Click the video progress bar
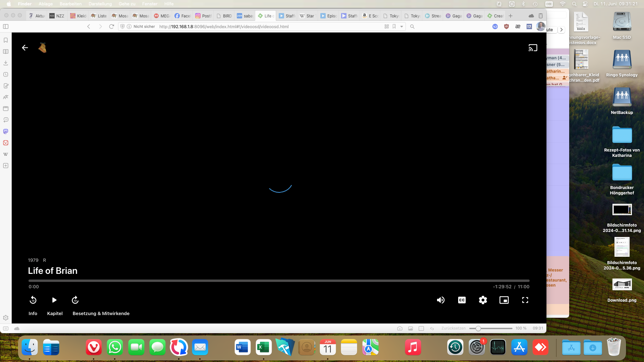 coord(278,281)
